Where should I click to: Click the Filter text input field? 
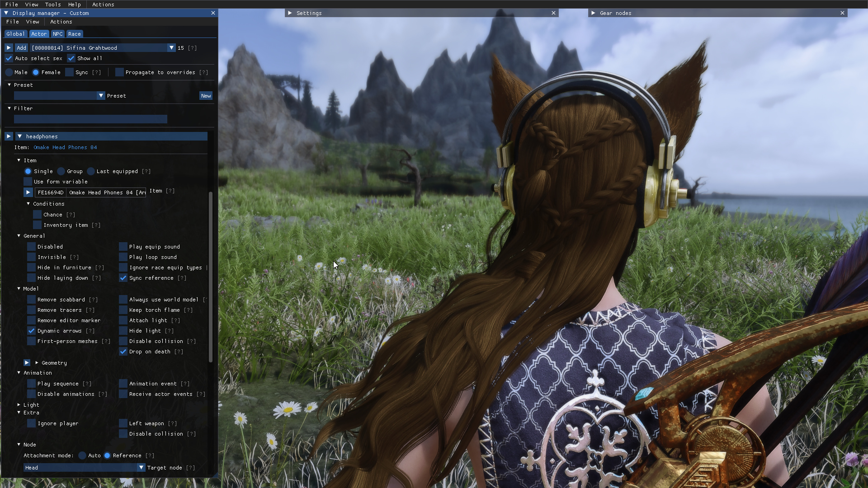(90, 119)
